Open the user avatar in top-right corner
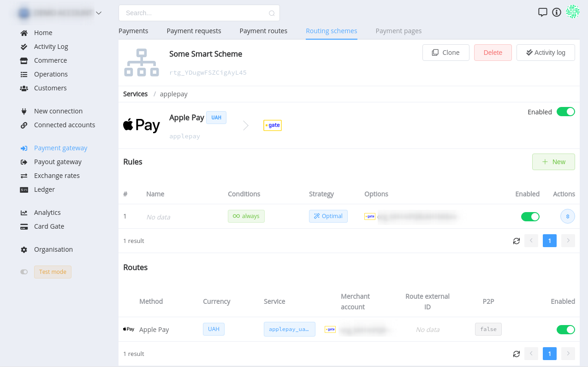Viewport: 588px width, 367px height. pos(573,12)
